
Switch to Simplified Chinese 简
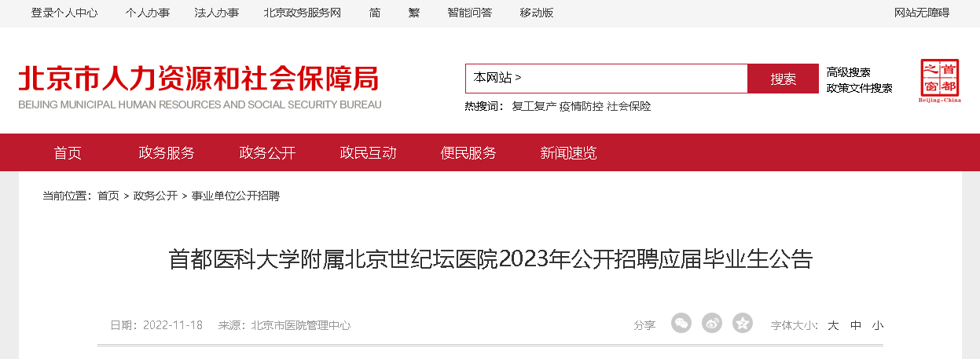tap(375, 13)
